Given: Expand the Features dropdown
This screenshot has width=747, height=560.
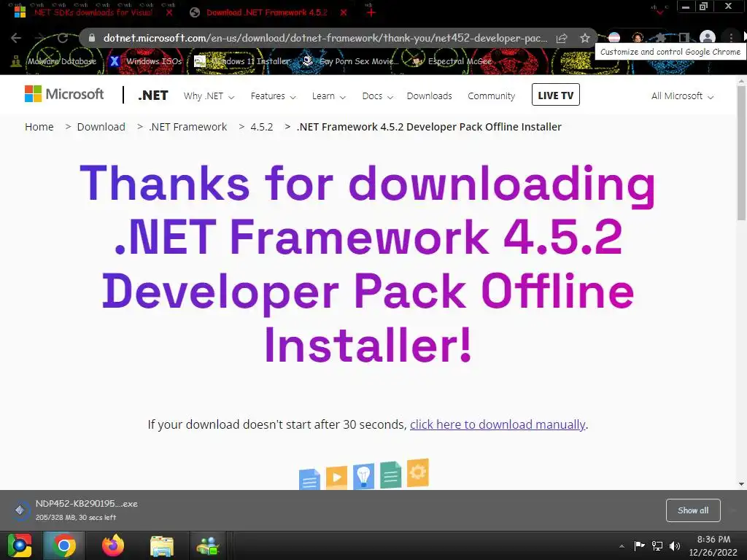Looking at the screenshot, I should pyautogui.click(x=273, y=96).
